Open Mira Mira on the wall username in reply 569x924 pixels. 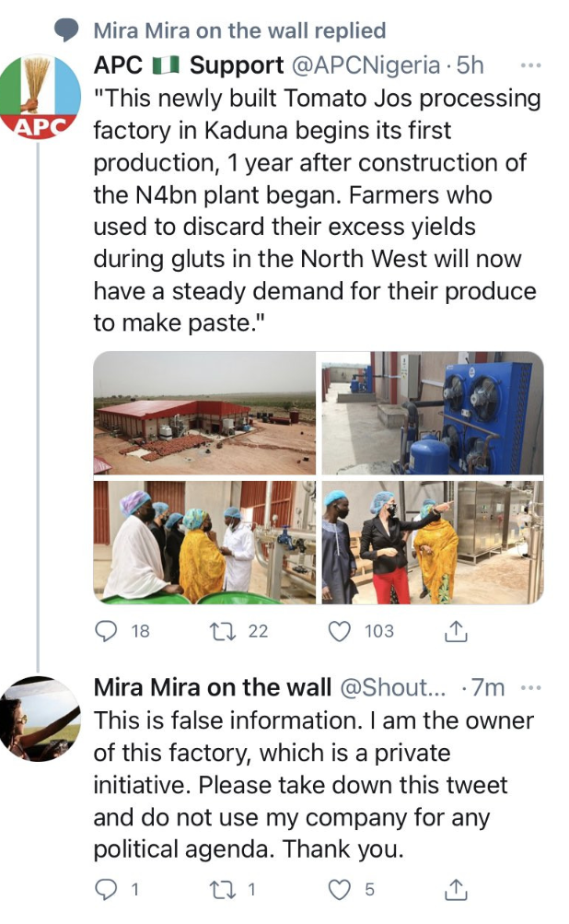click(213, 688)
